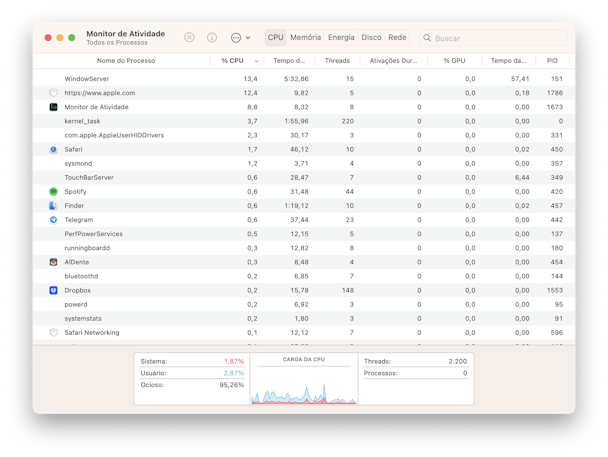The image size is (608, 457).
Task: Select the kernel_task process name
Action: click(82, 121)
